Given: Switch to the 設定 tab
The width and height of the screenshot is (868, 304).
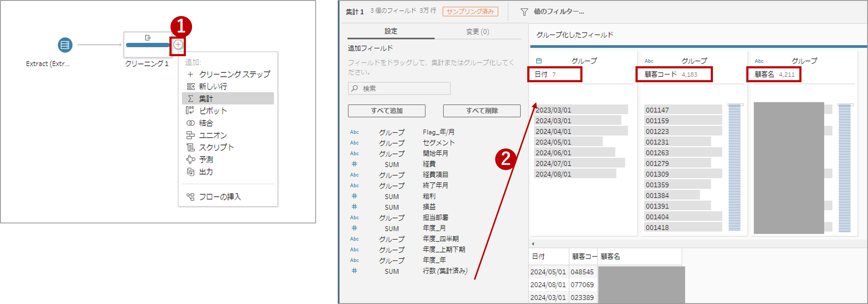Looking at the screenshot, I should (391, 31).
